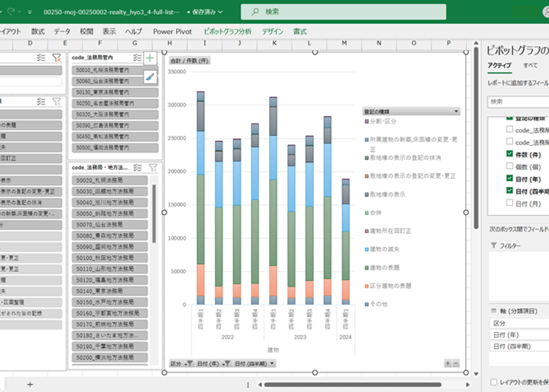Open the デザイン ribbon tab

pos(273,31)
